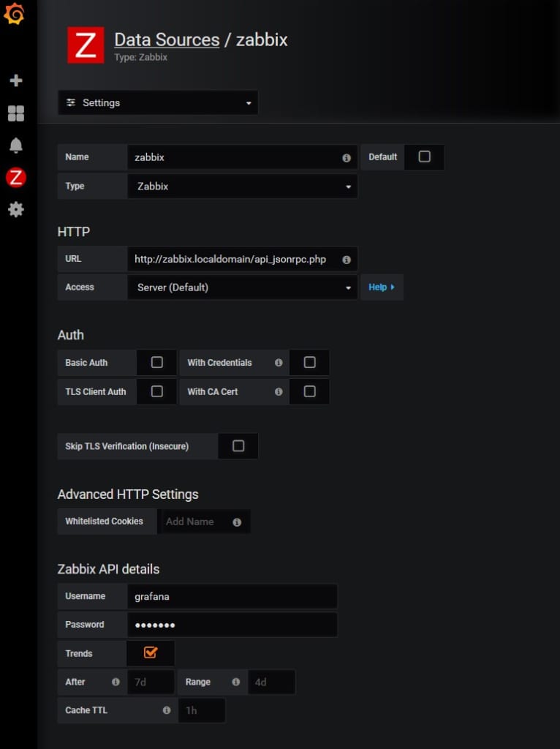
Task: Go to Data Sources link
Action: [167, 39]
